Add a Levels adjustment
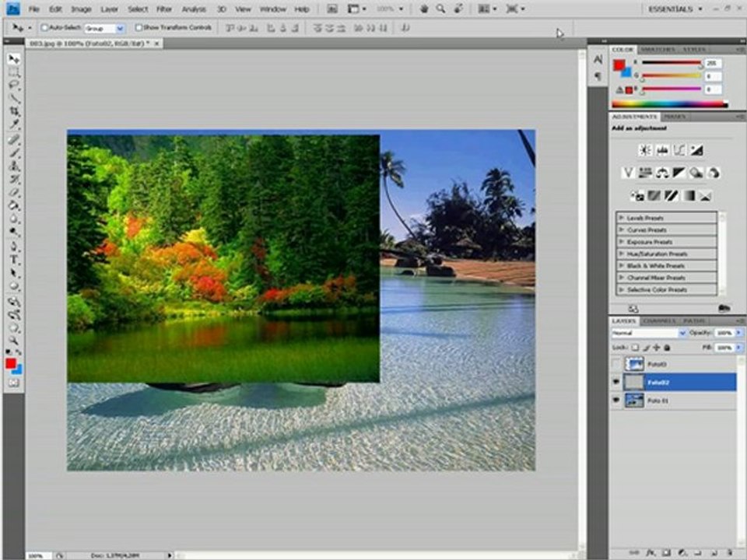Image resolution: width=747 pixels, height=560 pixels. pyautogui.click(x=662, y=150)
